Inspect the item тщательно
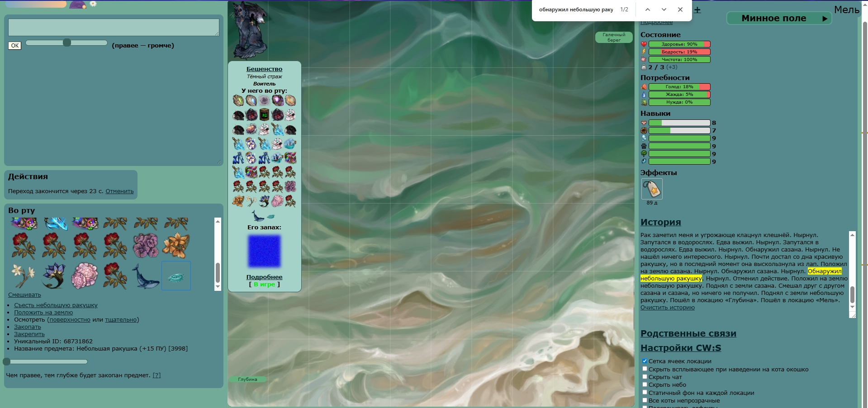The height and width of the screenshot is (408, 868). pyautogui.click(x=121, y=320)
